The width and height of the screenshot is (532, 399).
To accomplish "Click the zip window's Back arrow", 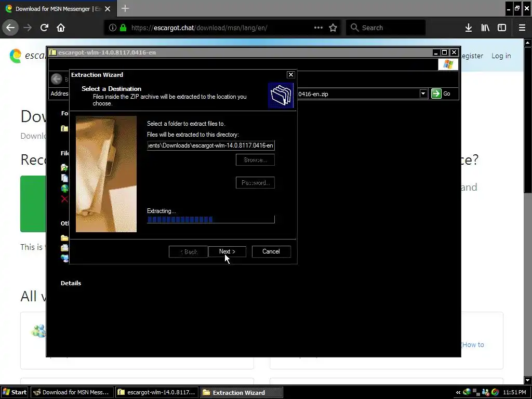I will [x=57, y=79].
